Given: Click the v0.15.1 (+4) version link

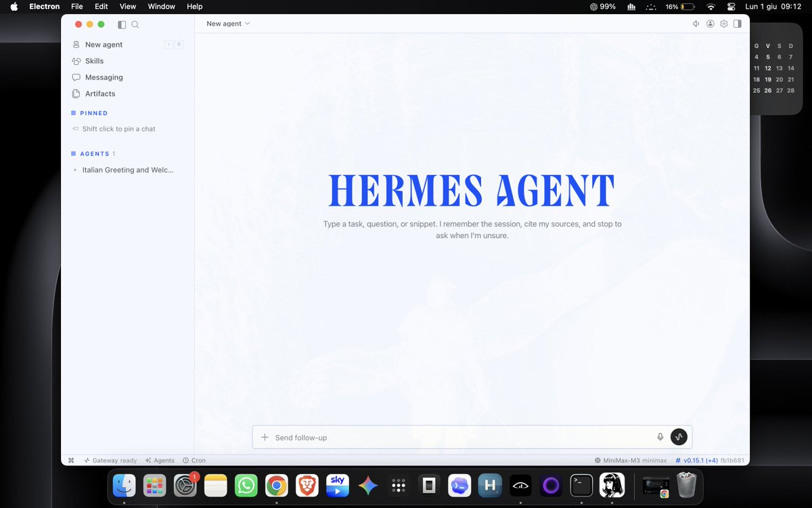Looking at the screenshot, I should (696, 460).
